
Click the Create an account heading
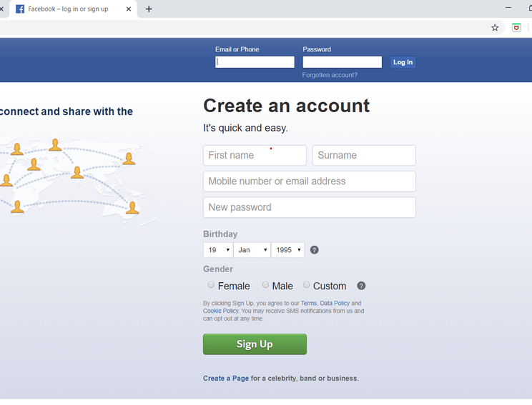286,106
